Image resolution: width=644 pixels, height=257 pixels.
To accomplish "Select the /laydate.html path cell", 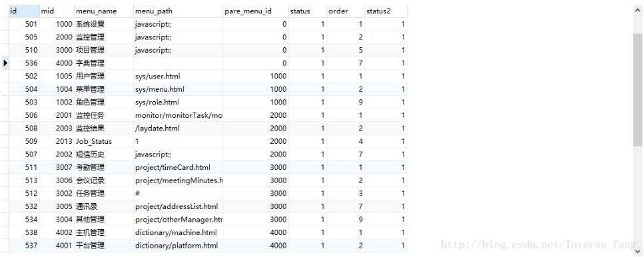I will coord(178,128).
